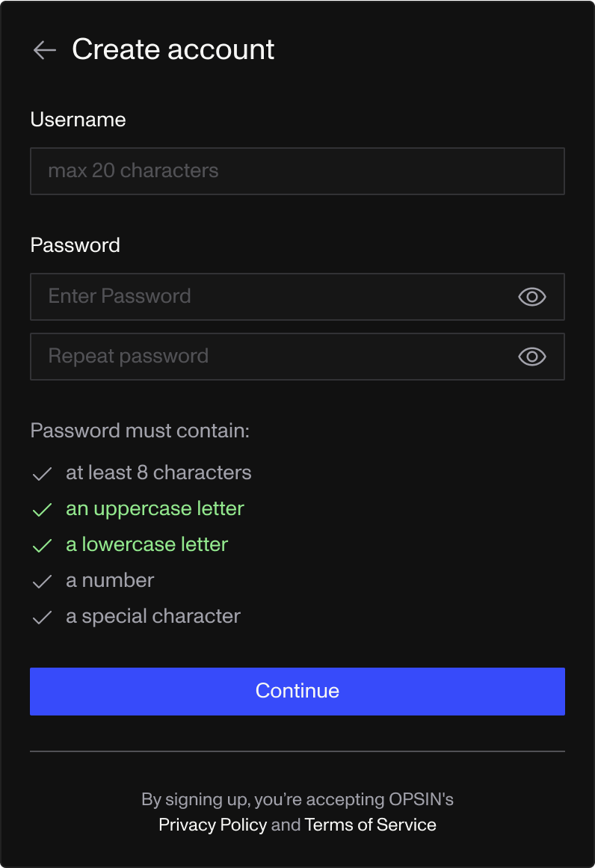Show password in Enter Password field
The image size is (595, 868).
click(x=531, y=297)
